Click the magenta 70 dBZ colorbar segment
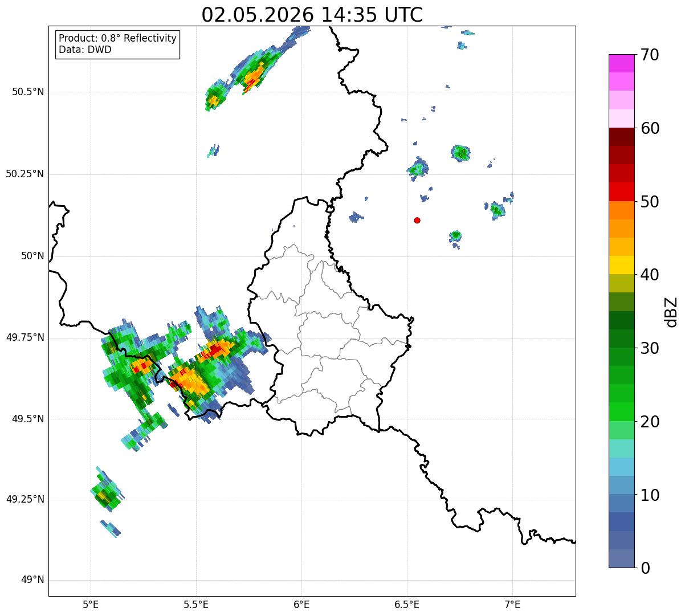 click(x=621, y=63)
